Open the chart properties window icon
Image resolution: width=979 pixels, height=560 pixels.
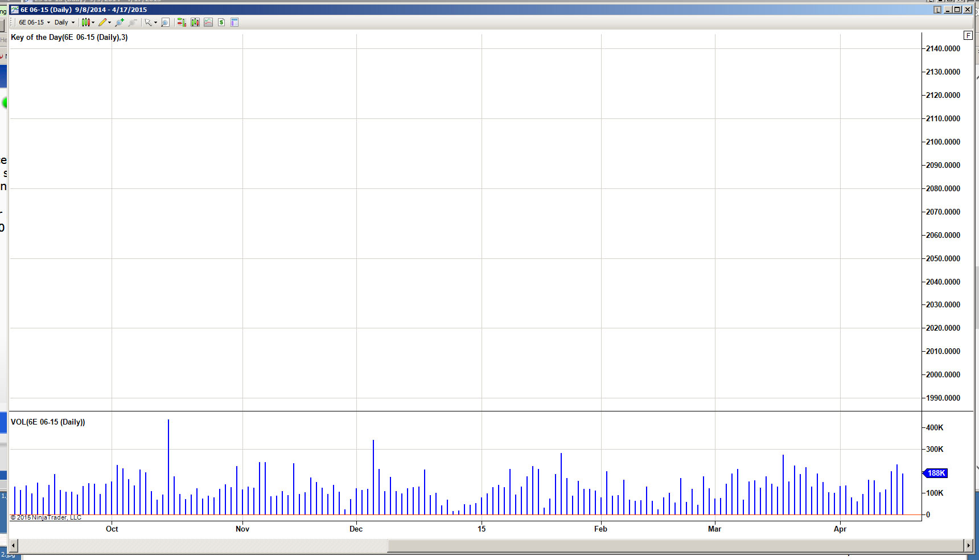(235, 22)
